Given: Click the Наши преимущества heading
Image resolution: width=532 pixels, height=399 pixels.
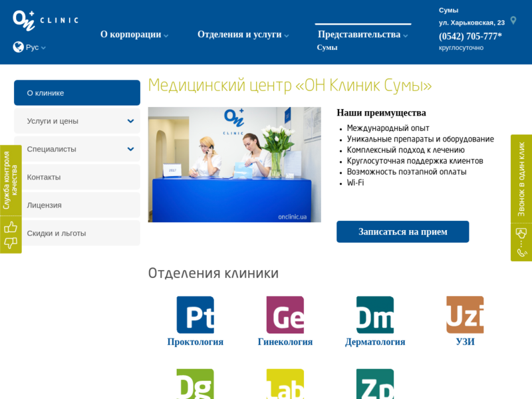Looking at the screenshot, I should (381, 112).
